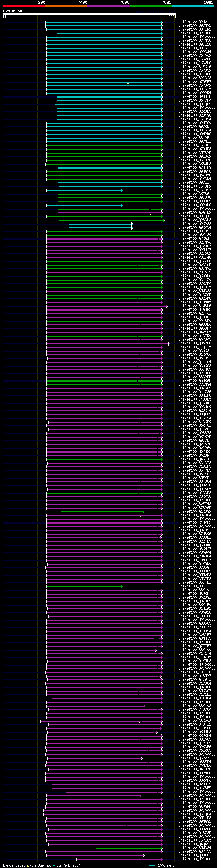Open hit UniRef100_A9PCJ4

point(195,52)
